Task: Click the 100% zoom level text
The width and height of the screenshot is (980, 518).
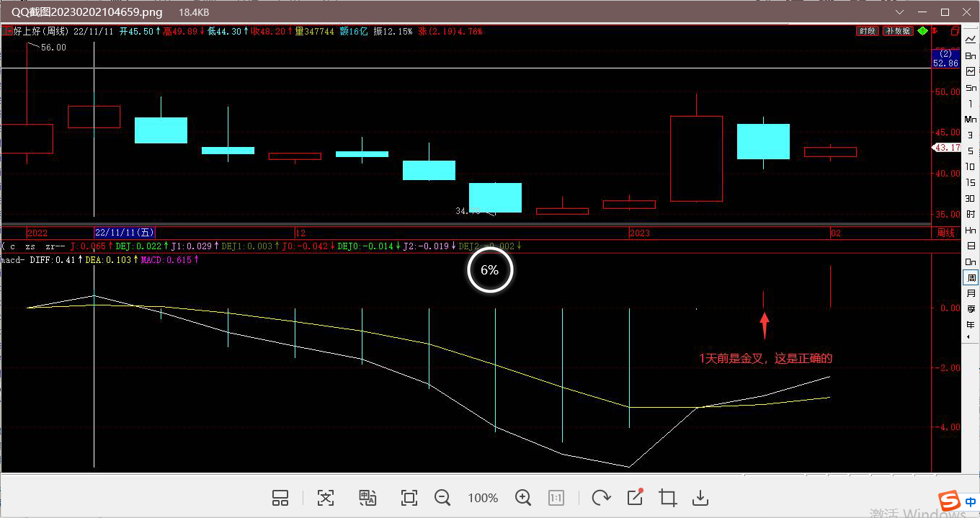Action: coord(483,498)
